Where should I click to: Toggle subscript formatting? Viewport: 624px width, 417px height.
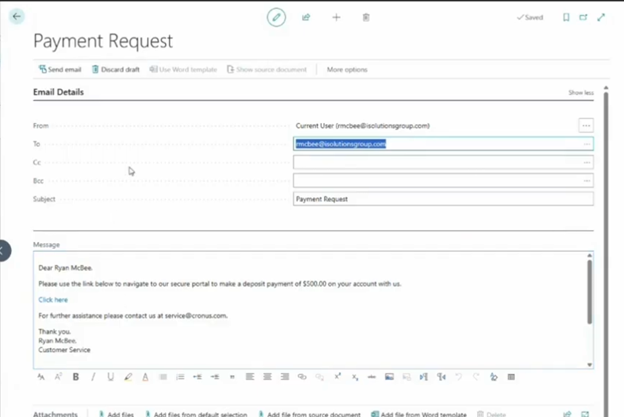(x=355, y=377)
